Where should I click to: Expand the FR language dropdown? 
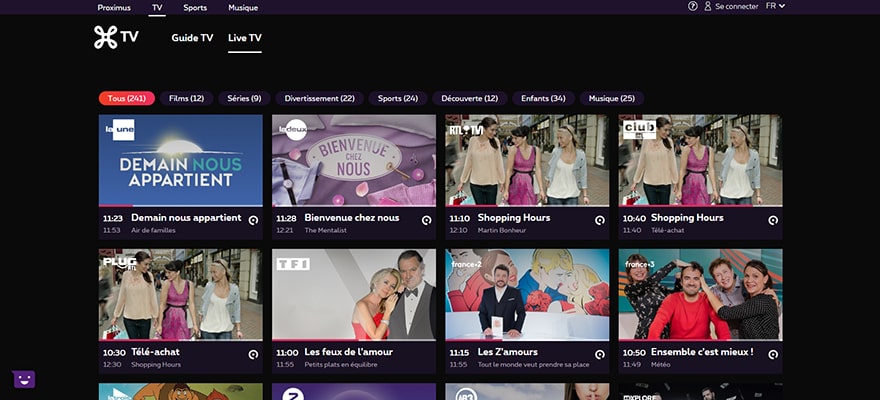(775, 7)
